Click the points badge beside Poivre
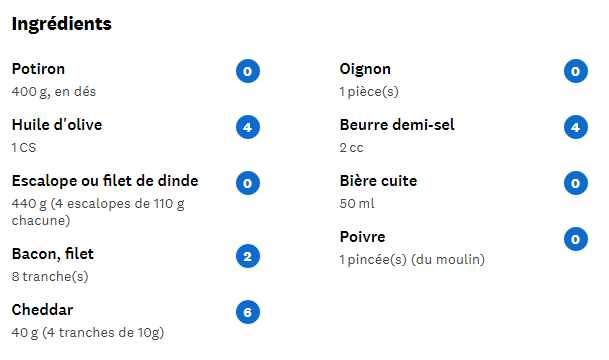The height and width of the screenshot is (360, 609). click(x=576, y=239)
